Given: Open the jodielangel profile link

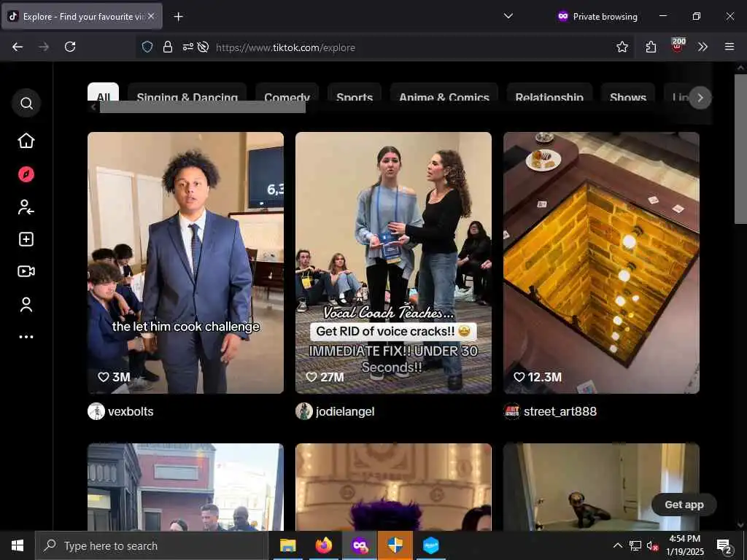Looking at the screenshot, I should pyautogui.click(x=345, y=411).
